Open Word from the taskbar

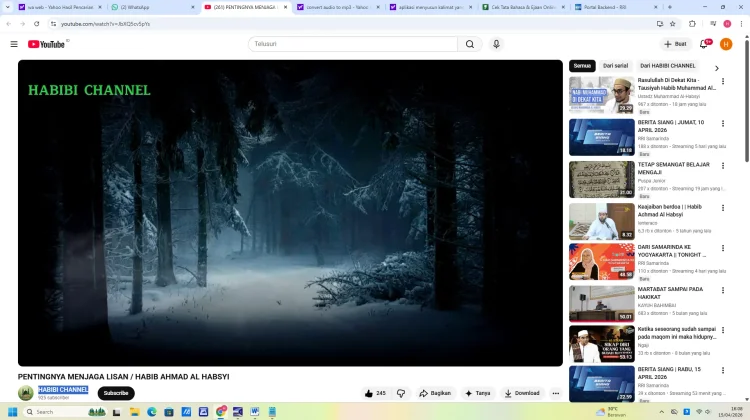pyautogui.click(x=254, y=412)
